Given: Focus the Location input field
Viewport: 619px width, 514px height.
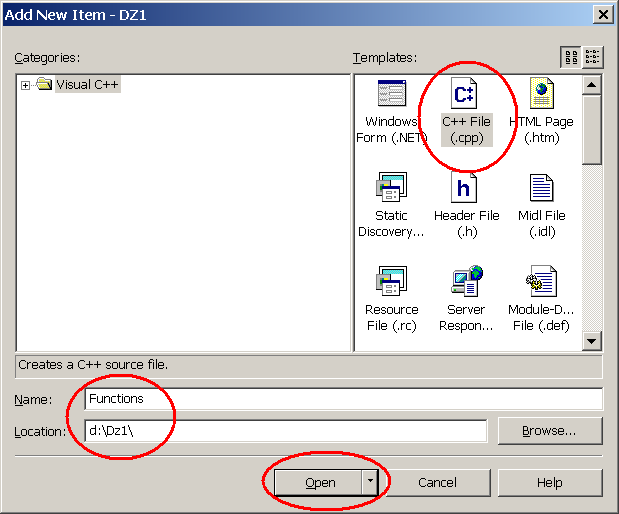Looking at the screenshot, I should (285, 431).
